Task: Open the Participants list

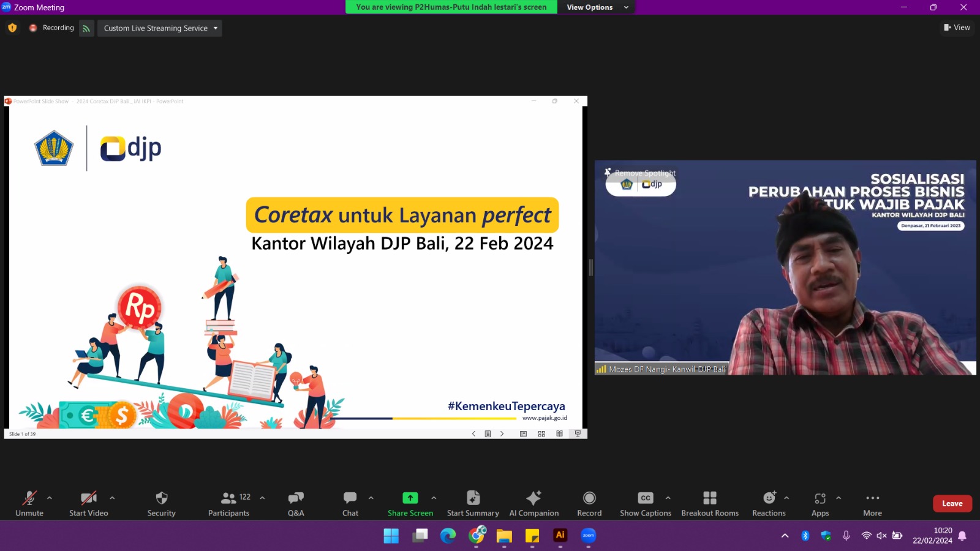Action: point(229,503)
